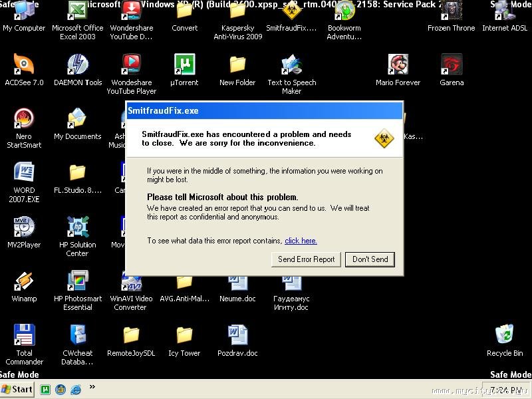
Task: Select the Mario Forever shortcut
Action: coord(398,70)
